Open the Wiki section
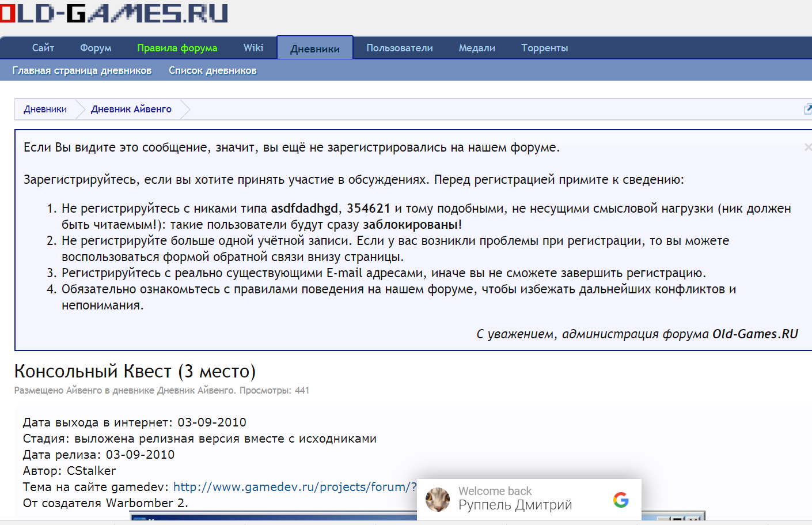The height and width of the screenshot is (525, 812). [x=253, y=48]
